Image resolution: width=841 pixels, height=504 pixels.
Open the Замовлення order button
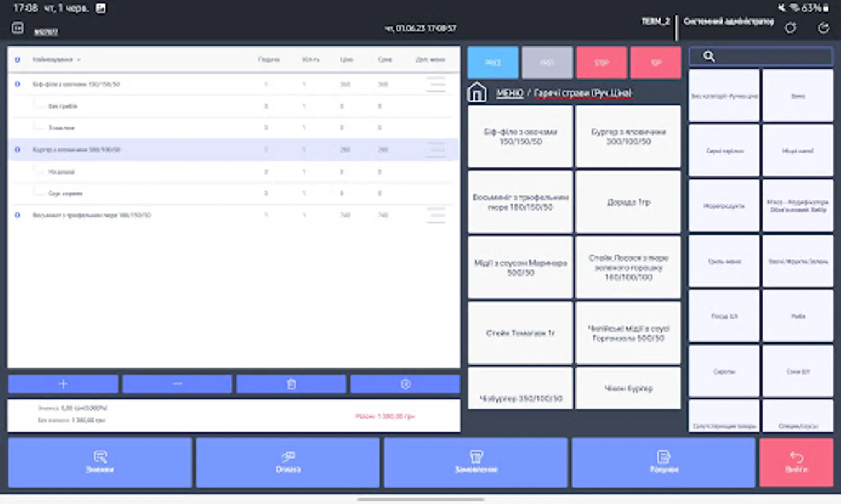click(476, 463)
